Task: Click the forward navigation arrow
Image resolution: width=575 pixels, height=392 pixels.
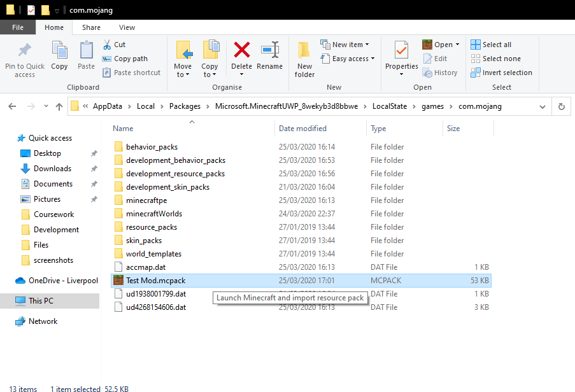Action: point(31,106)
